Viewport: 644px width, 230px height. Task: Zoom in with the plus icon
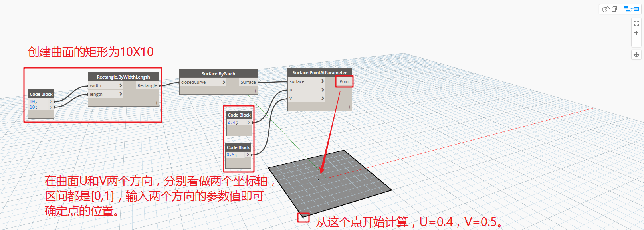[636, 33]
